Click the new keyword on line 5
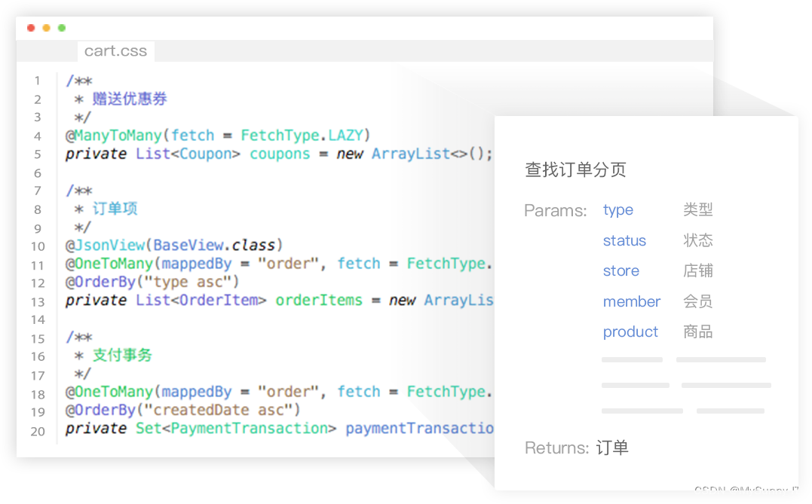Viewport: 812px width, 504px height. click(350, 154)
